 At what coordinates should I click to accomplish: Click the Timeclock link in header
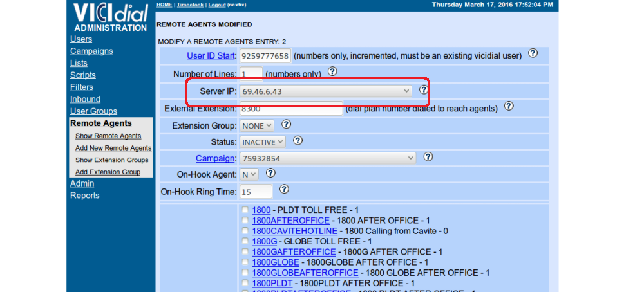(190, 5)
